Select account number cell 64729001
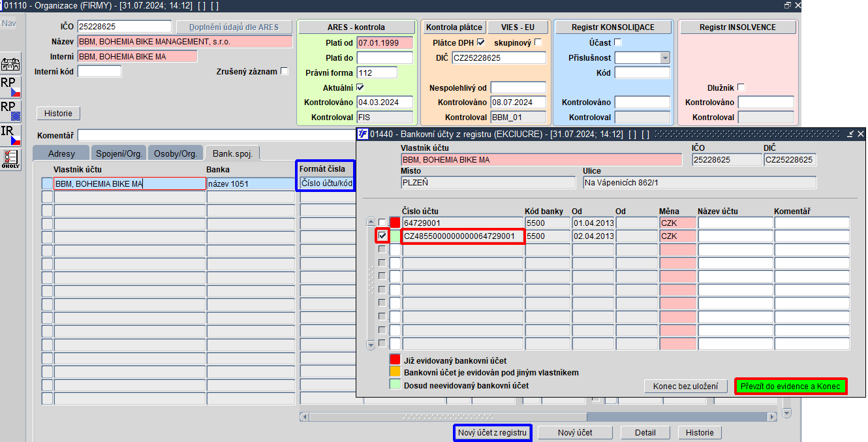Screen dimensions: 868x442 tap(463, 223)
